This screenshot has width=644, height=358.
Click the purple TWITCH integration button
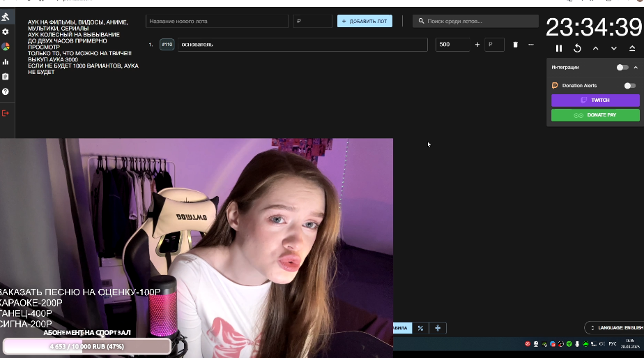click(x=595, y=100)
